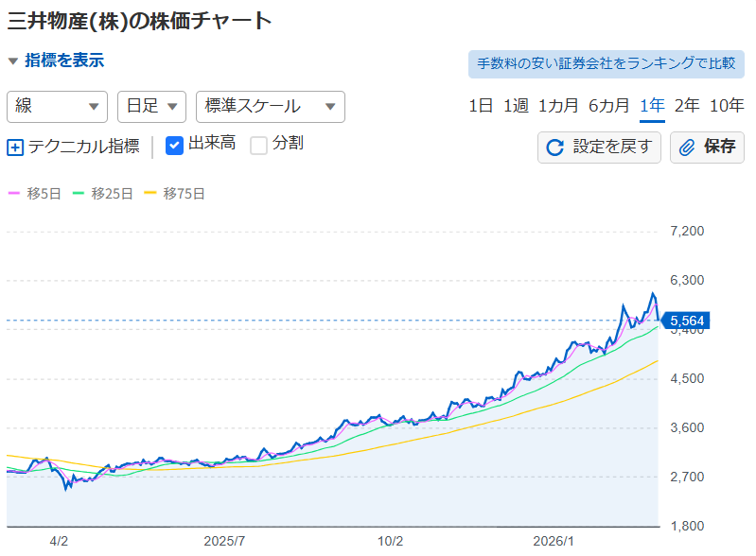
Task: Open the 標準スケール scale dropdown
Action: tap(270, 106)
